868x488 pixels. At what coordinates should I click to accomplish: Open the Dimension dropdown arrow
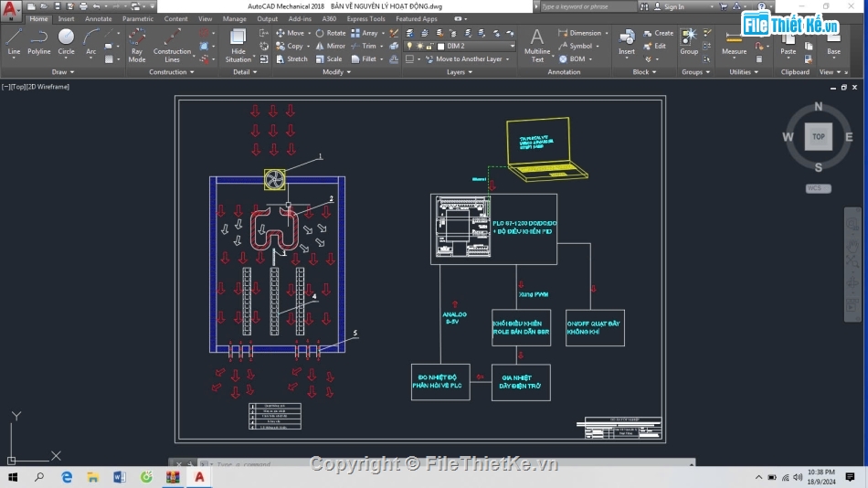point(607,33)
